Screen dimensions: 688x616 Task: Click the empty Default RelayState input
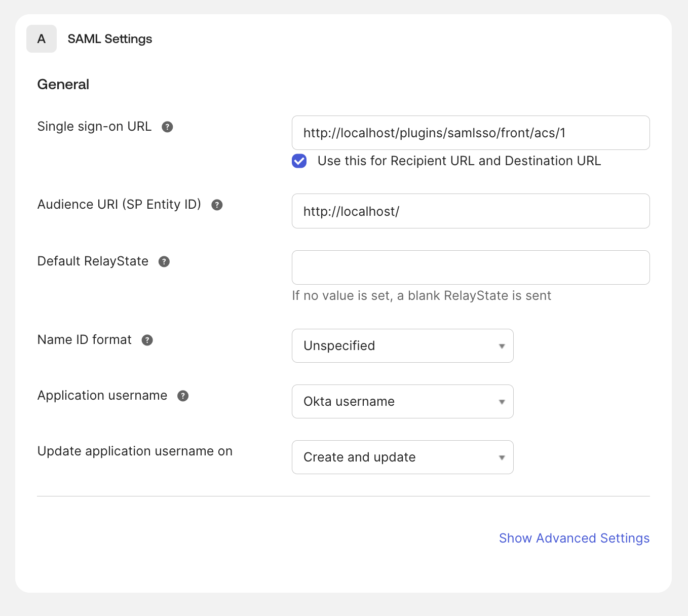470,267
